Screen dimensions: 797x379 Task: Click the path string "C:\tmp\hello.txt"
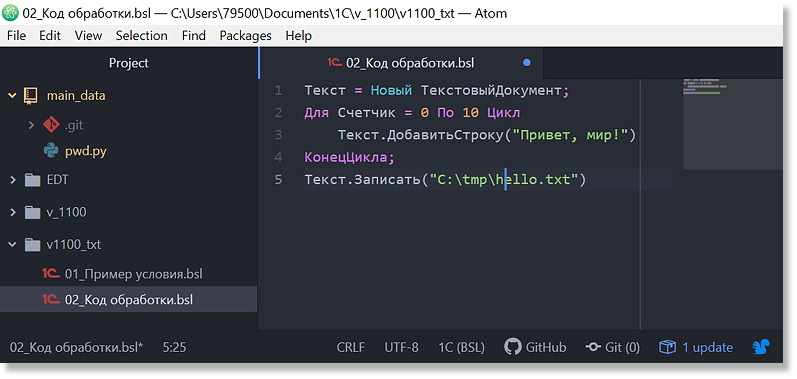pyautogui.click(x=504, y=180)
